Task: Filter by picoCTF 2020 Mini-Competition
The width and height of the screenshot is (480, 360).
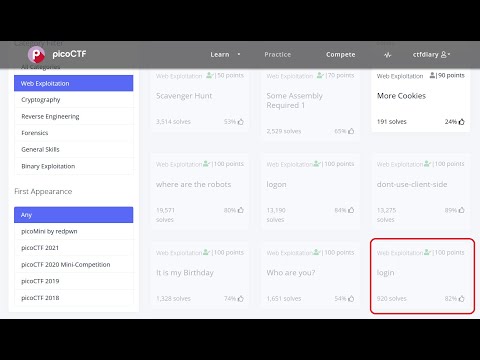Action: pos(73,264)
